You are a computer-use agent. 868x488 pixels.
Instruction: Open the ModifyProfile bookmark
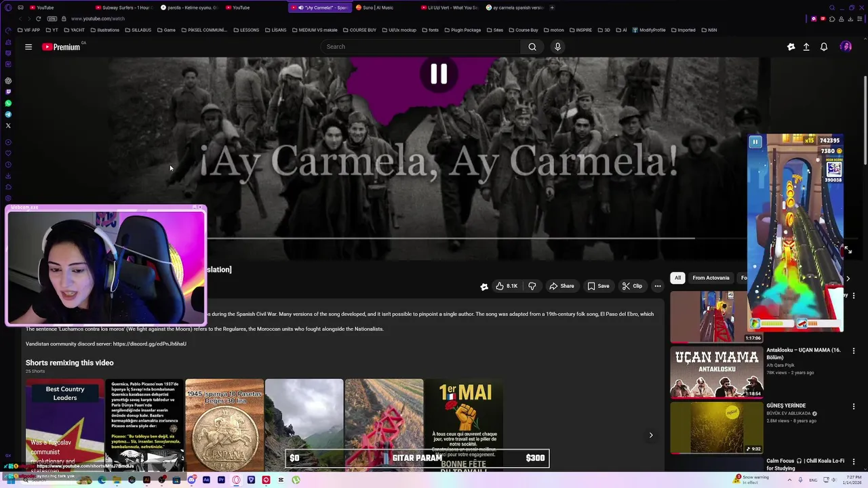pos(649,30)
